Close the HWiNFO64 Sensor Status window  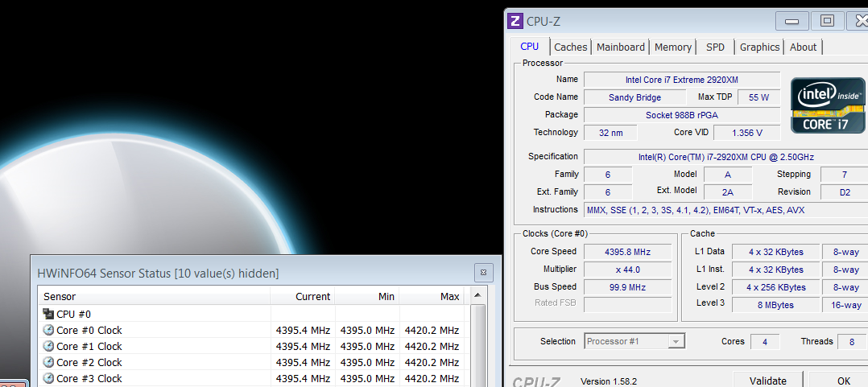point(483,273)
